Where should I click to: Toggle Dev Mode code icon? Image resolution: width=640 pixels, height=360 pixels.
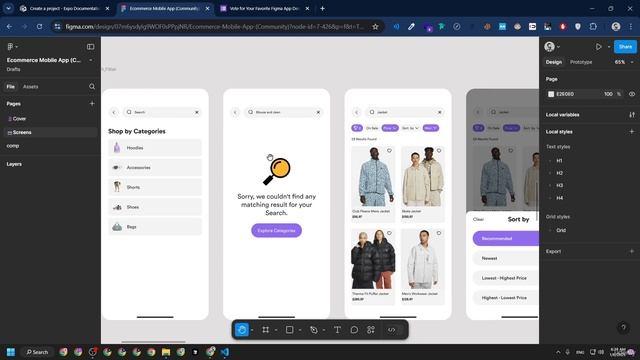click(x=391, y=330)
